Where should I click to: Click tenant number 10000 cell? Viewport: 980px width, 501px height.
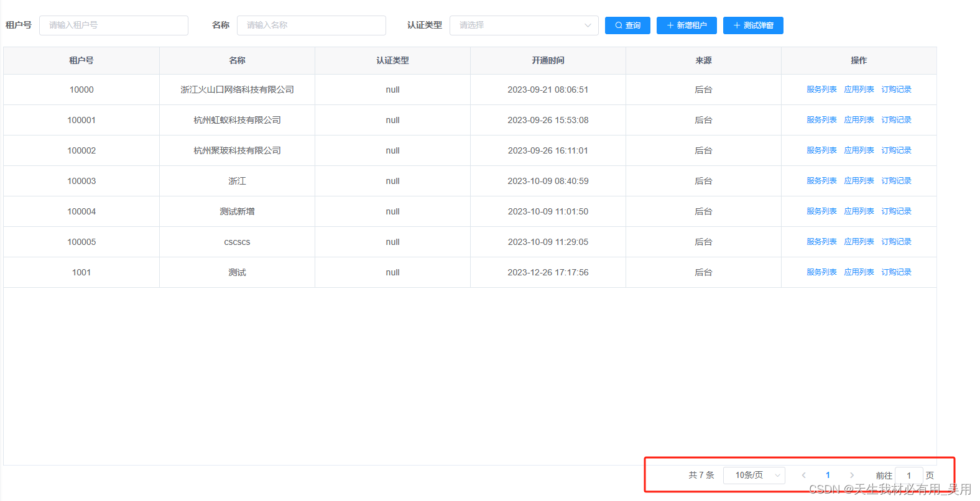tap(81, 90)
